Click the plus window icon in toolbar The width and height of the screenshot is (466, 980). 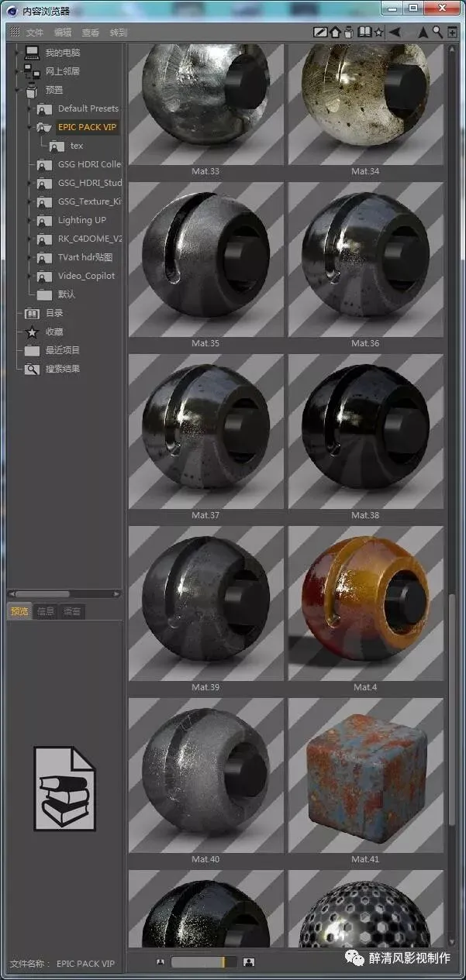click(x=452, y=33)
